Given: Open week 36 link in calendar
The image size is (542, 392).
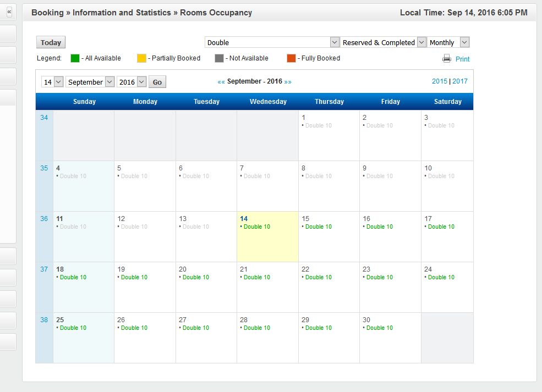Looking at the screenshot, I should [x=44, y=219].
